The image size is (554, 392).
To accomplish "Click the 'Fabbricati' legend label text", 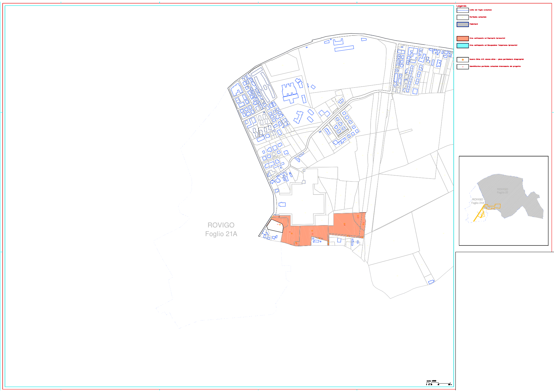I will 473,24.
